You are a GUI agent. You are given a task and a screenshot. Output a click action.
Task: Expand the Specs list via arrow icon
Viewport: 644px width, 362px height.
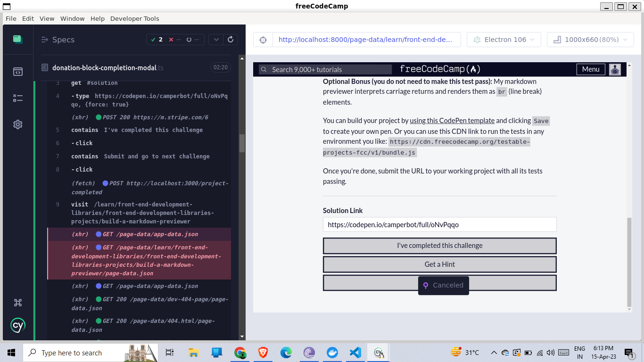click(45, 40)
